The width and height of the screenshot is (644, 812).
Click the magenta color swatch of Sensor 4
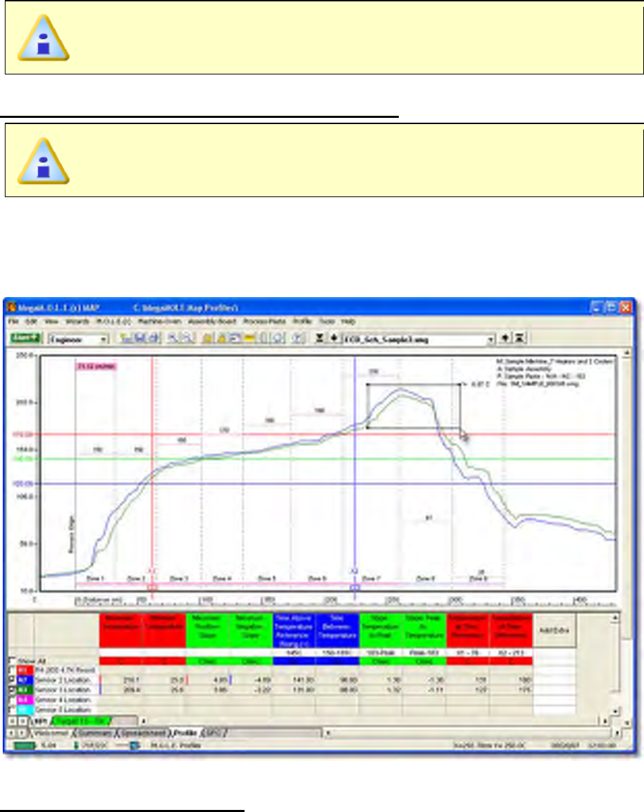click(25, 700)
